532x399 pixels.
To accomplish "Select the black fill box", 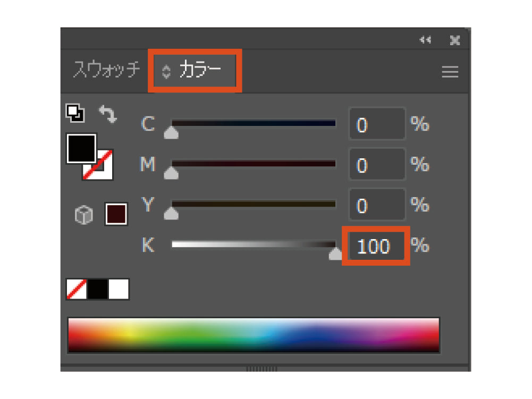I will tap(81, 148).
